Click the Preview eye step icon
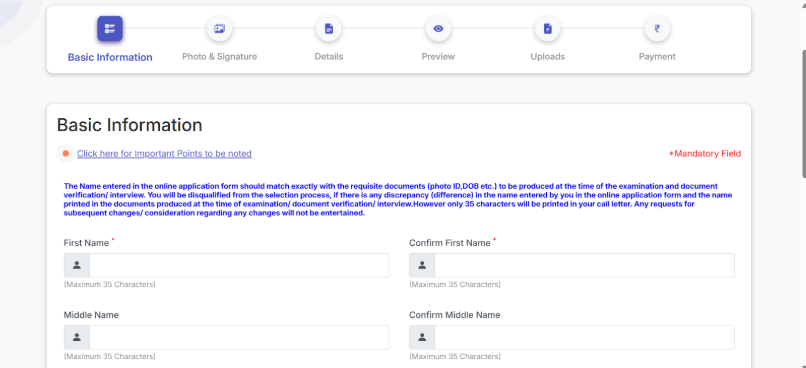The image size is (806, 368). click(x=438, y=29)
